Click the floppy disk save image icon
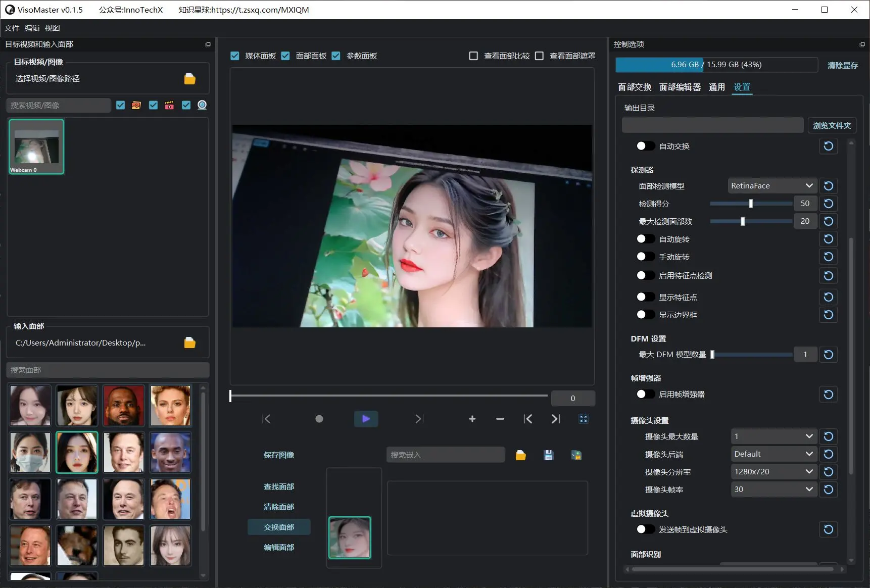Image resolution: width=870 pixels, height=588 pixels. 548,455
